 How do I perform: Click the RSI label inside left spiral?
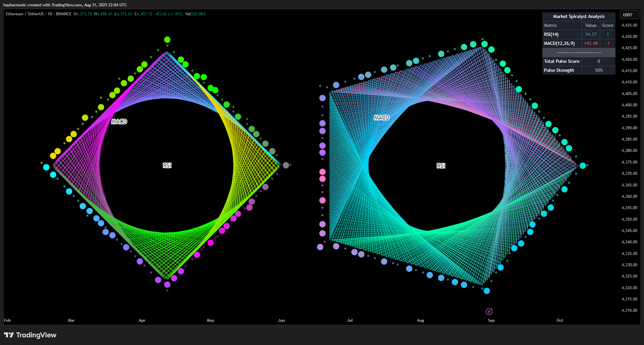(x=167, y=166)
